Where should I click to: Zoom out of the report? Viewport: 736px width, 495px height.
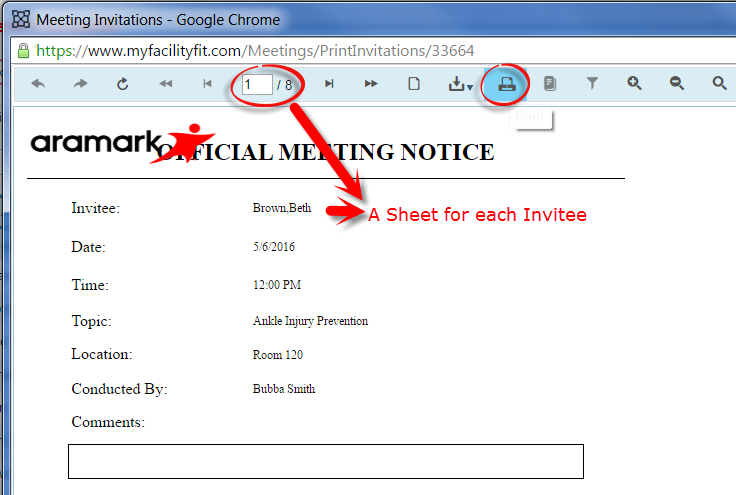pos(677,84)
